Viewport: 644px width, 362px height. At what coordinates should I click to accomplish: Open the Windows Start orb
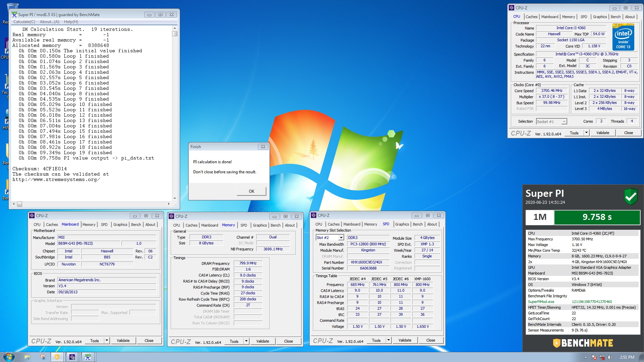tap(9, 357)
